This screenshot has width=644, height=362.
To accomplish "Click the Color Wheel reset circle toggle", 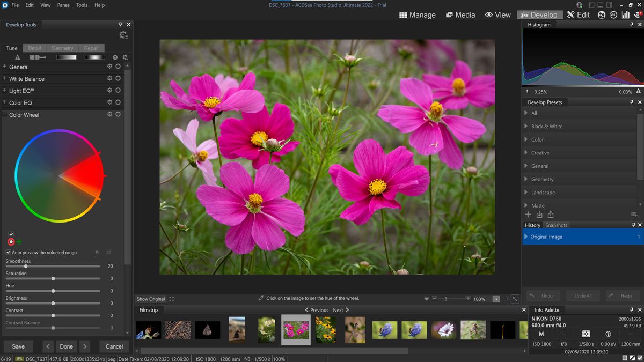I will pyautogui.click(x=118, y=114).
